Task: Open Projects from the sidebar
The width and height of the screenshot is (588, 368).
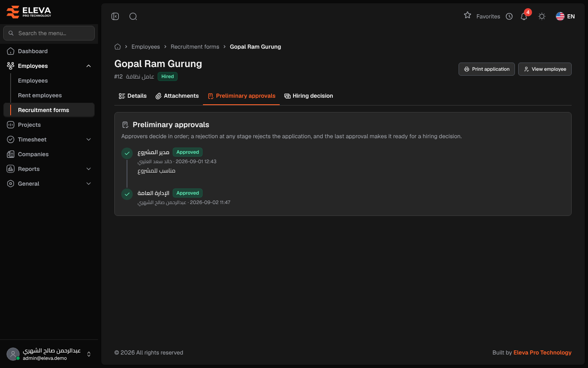Action: click(49, 125)
